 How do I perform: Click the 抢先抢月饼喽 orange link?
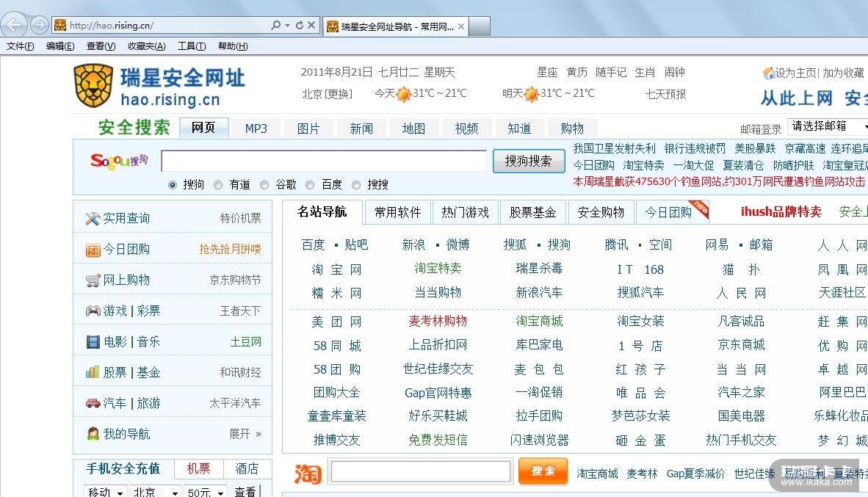(x=231, y=249)
